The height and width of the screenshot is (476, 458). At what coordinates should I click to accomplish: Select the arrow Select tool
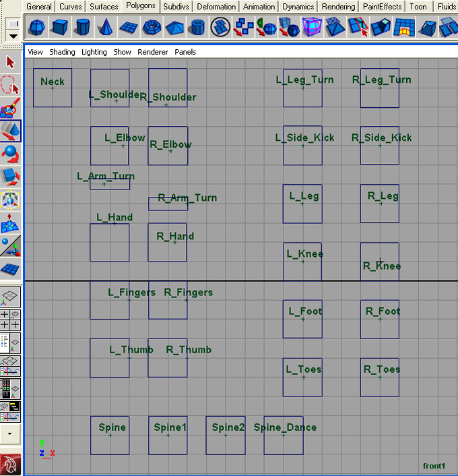pos(11,62)
